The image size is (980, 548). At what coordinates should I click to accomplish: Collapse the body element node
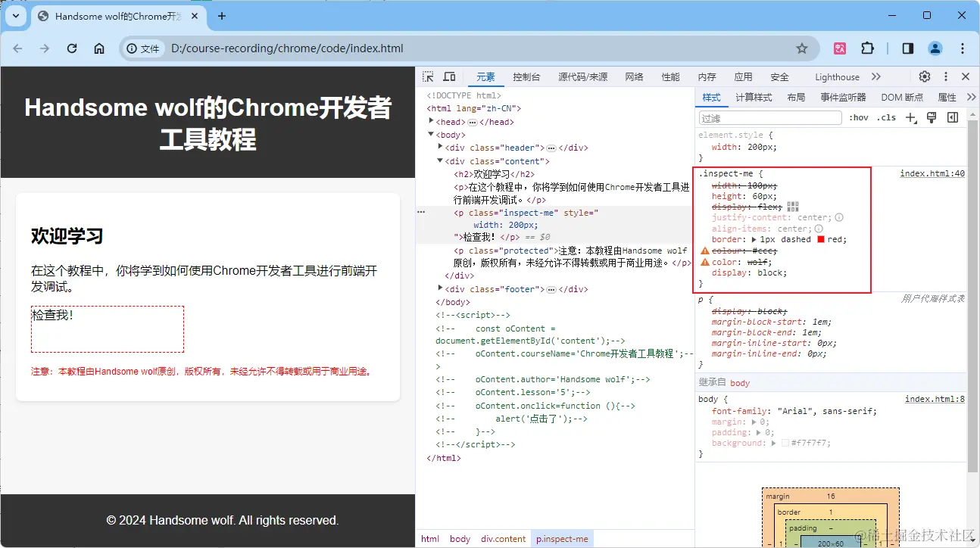(x=432, y=134)
